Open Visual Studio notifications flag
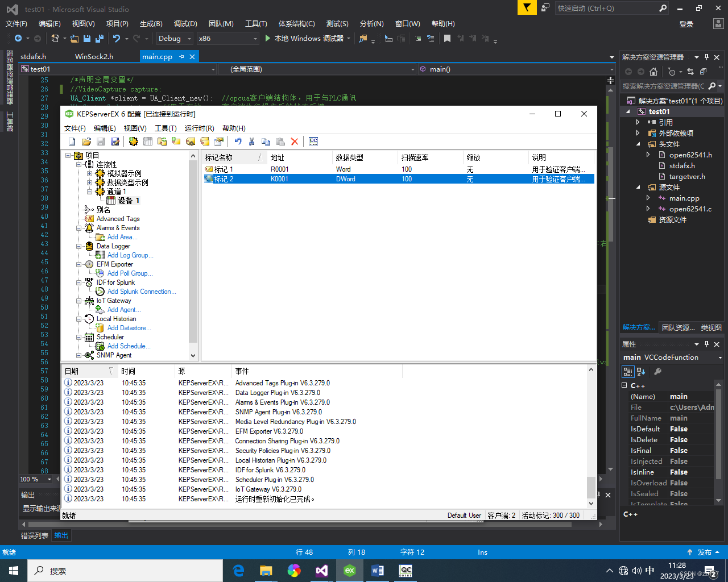The height and width of the screenshot is (582, 728). tap(527, 7)
